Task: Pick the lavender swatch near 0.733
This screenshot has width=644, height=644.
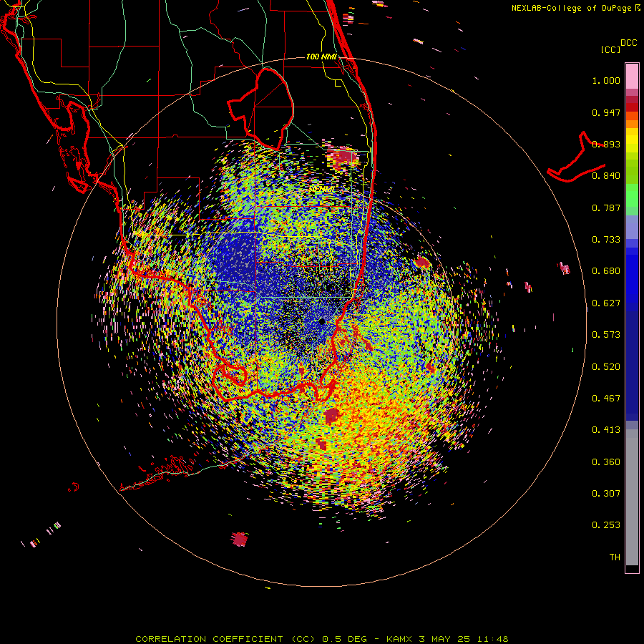Action: (632, 227)
